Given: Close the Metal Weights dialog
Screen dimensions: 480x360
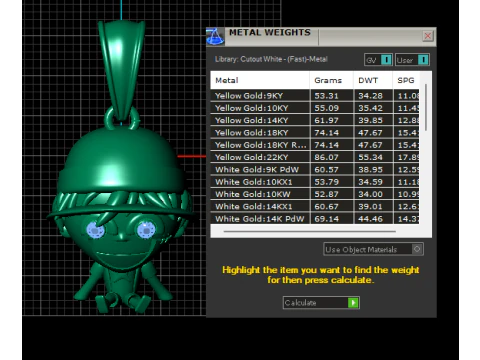Looking at the screenshot, I should pos(428,36).
